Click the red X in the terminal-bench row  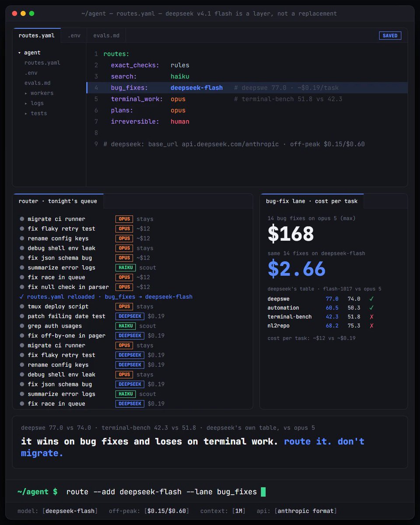point(371,317)
